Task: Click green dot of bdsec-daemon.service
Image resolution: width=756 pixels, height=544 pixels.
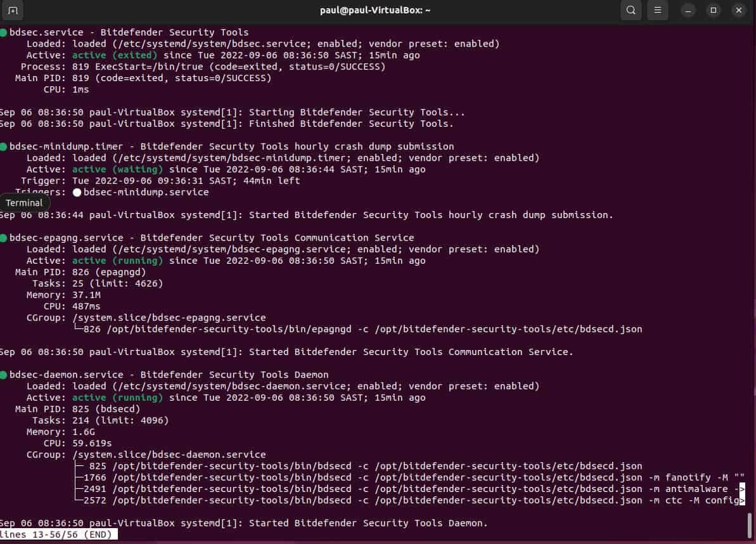Action: pos(3,375)
